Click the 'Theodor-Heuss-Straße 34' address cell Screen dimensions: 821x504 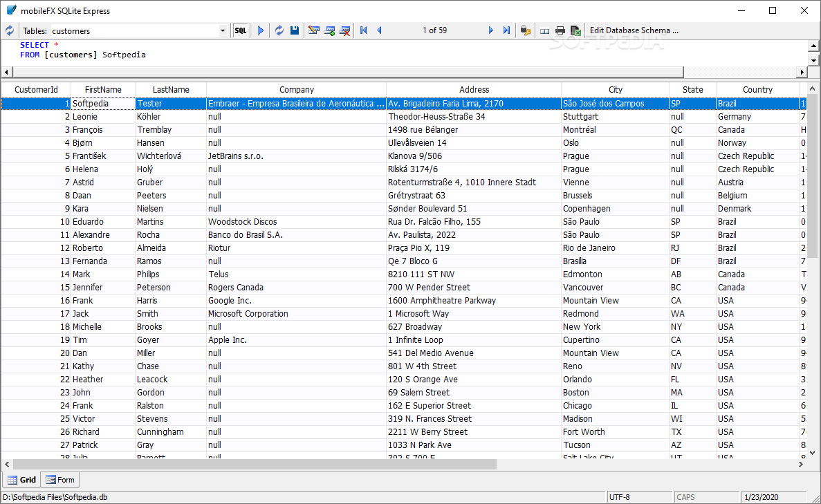(474, 117)
